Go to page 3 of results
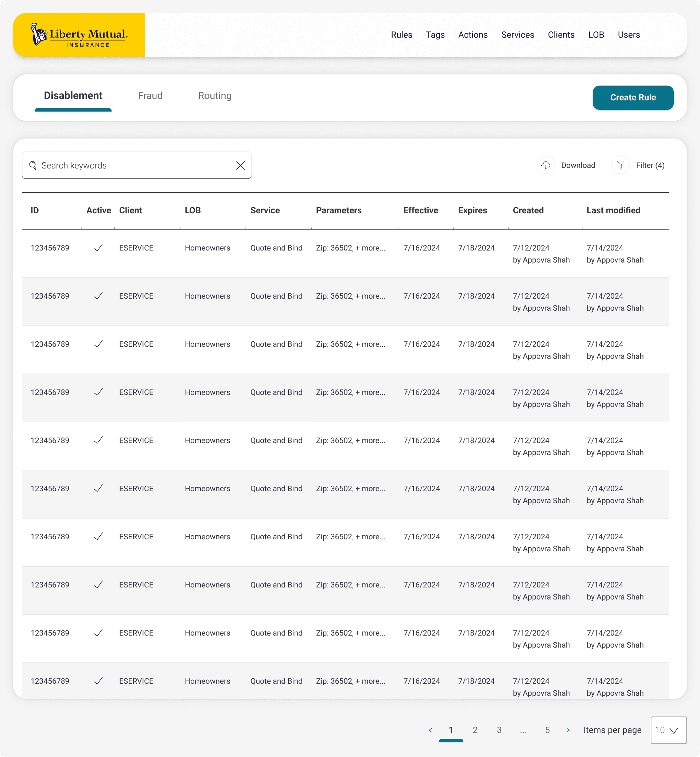This screenshot has height=757, width=700. [499, 730]
